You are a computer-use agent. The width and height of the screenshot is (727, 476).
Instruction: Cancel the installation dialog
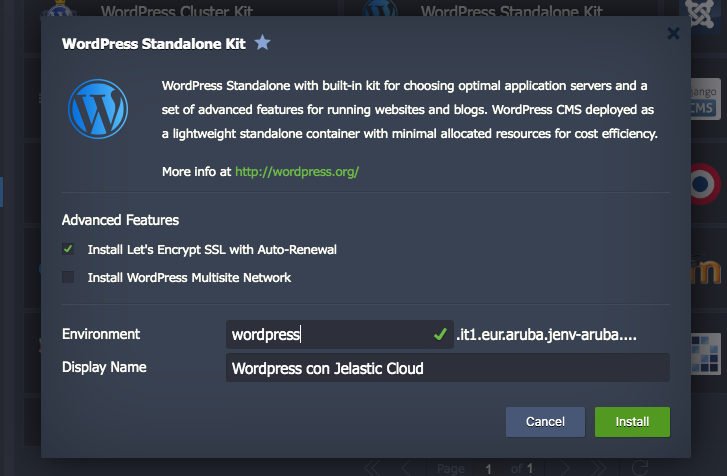[545, 422]
